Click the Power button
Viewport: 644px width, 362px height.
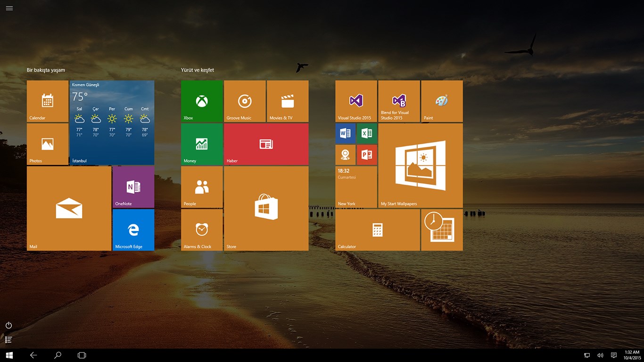(8, 325)
